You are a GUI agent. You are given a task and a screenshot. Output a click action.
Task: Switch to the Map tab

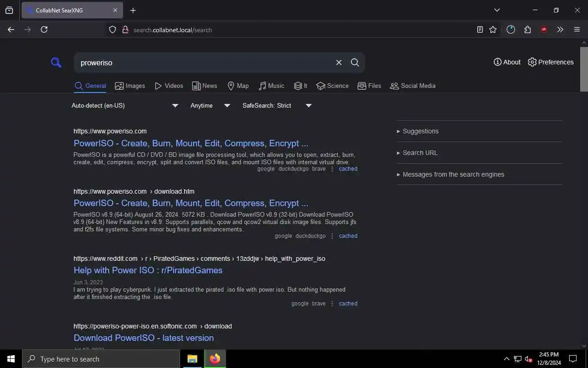tap(238, 86)
